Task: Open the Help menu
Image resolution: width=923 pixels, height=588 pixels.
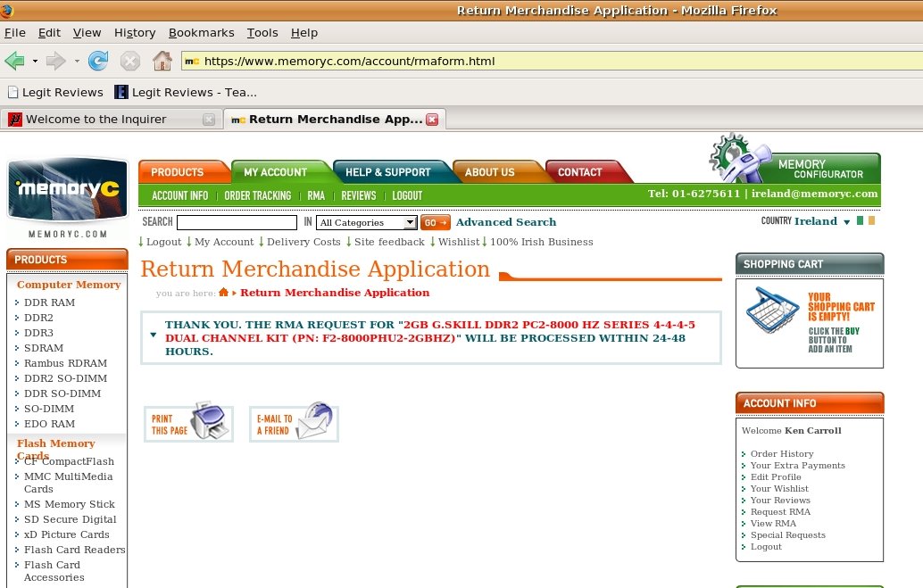Action: (304, 33)
